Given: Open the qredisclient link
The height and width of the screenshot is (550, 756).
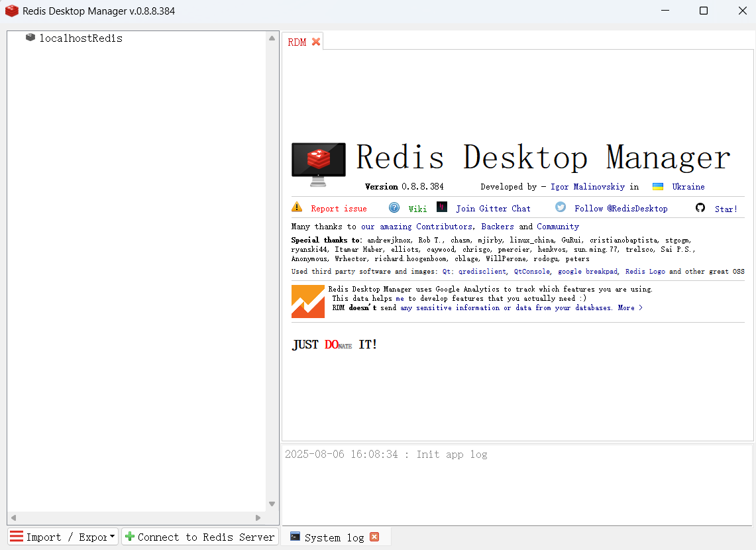Looking at the screenshot, I should click(x=482, y=272).
